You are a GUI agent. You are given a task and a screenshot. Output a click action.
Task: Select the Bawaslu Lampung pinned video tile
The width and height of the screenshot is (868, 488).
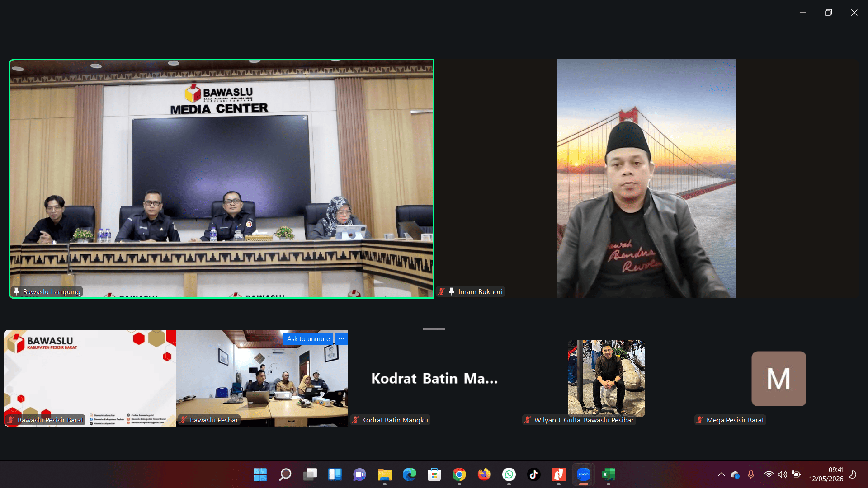point(222,179)
